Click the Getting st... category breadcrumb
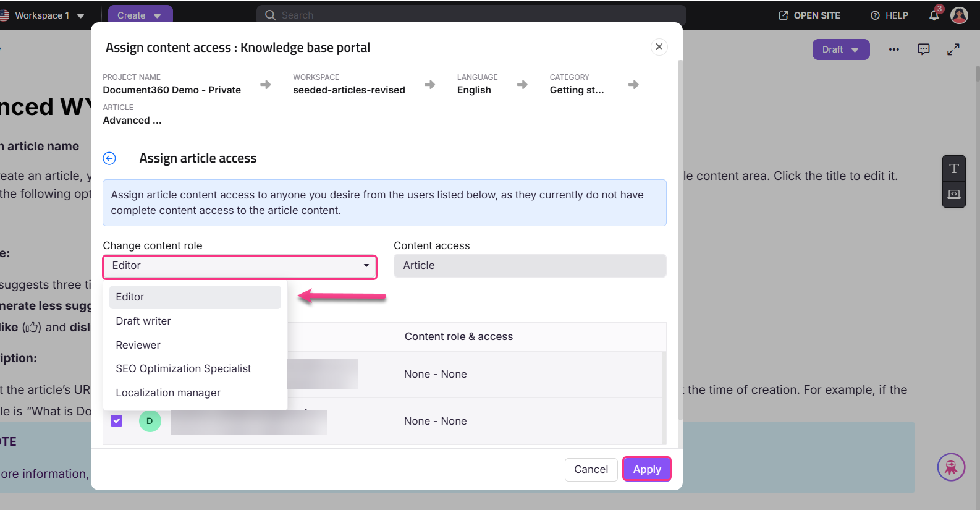The image size is (980, 510). [x=577, y=90]
